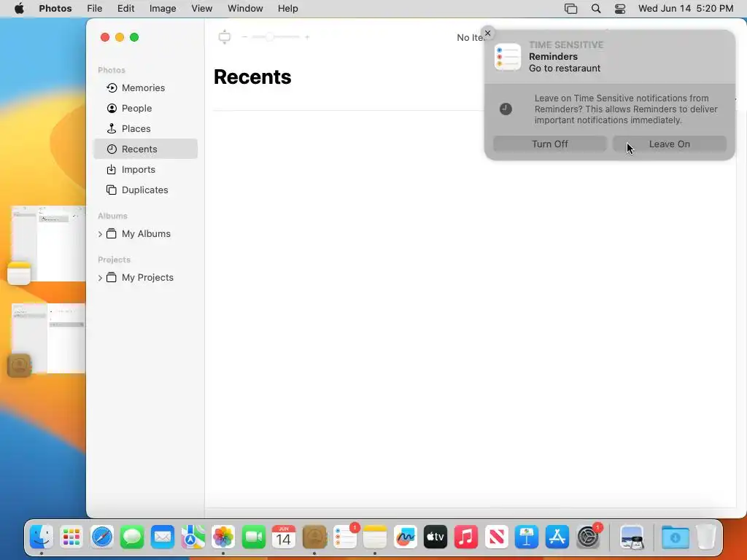Screen dimensions: 747x560
Task: Open Freeform from the Dock
Action: click(406, 537)
